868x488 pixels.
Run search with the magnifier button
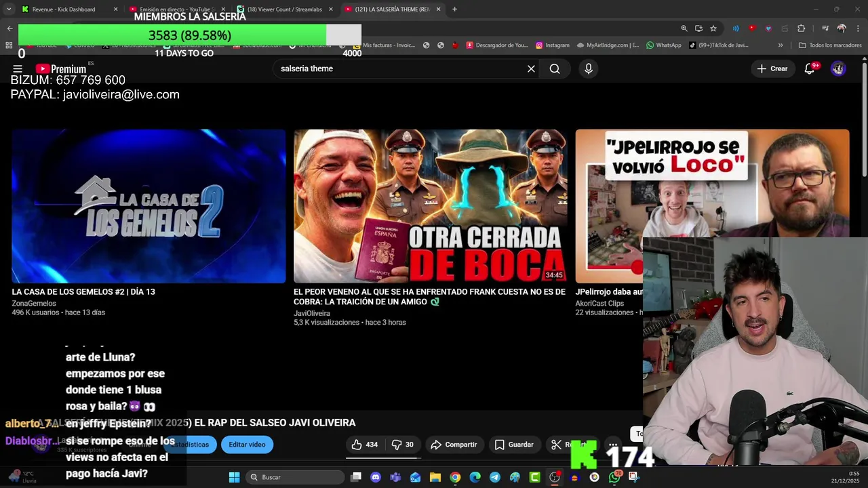[x=555, y=68]
